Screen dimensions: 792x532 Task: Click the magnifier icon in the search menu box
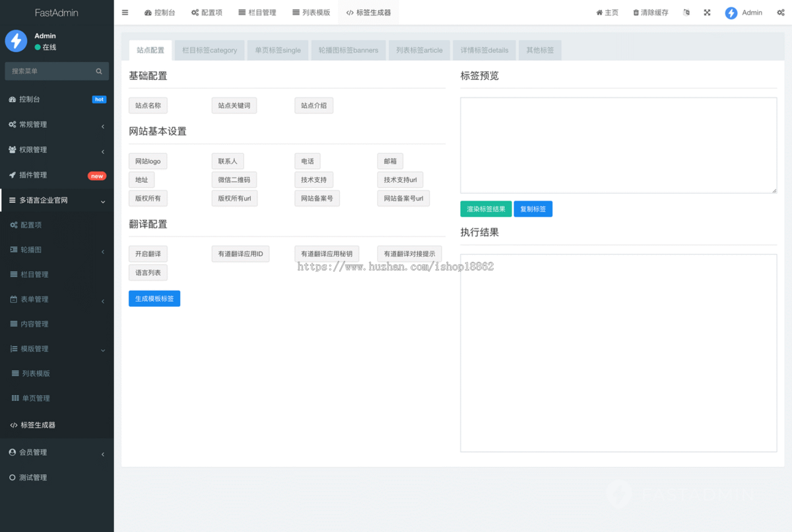coord(98,71)
